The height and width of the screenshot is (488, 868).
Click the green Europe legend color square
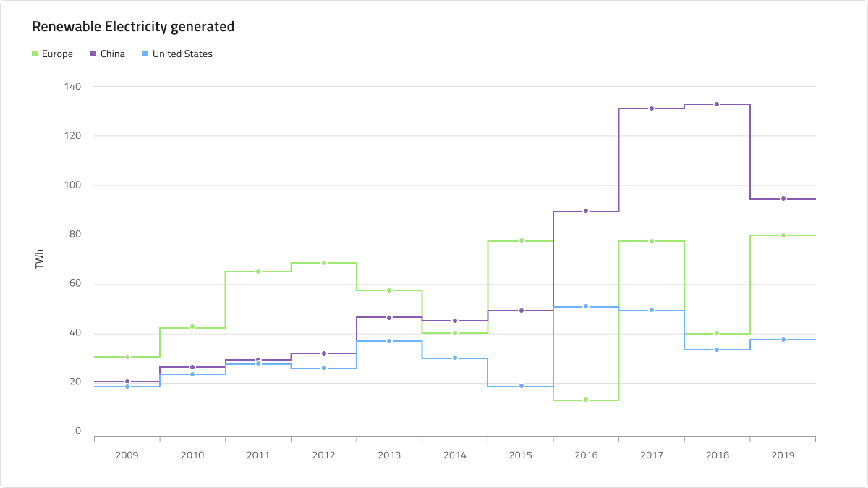coord(35,54)
